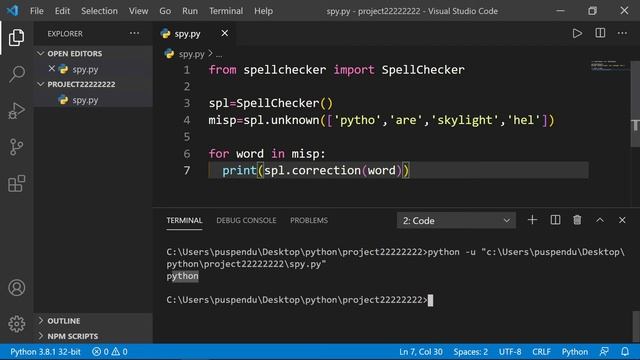Viewport: 640px width, 360px height.
Task: Change encoding via UTF-8
Action: tap(510, 351)
